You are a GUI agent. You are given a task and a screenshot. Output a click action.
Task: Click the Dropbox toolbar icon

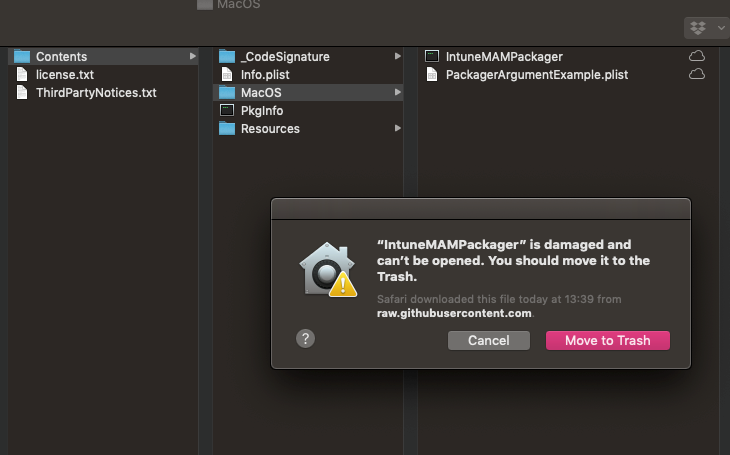[x=698, y=28]
